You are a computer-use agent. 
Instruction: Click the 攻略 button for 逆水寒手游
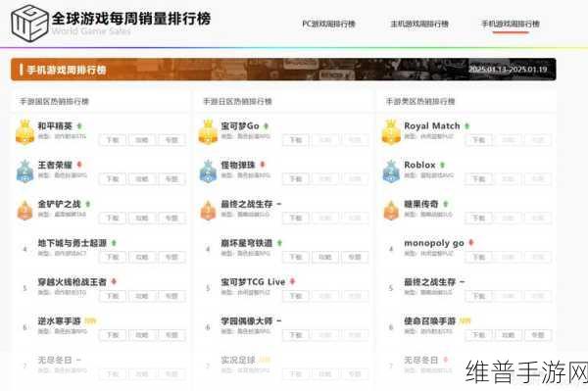click(x=142, y=335)
